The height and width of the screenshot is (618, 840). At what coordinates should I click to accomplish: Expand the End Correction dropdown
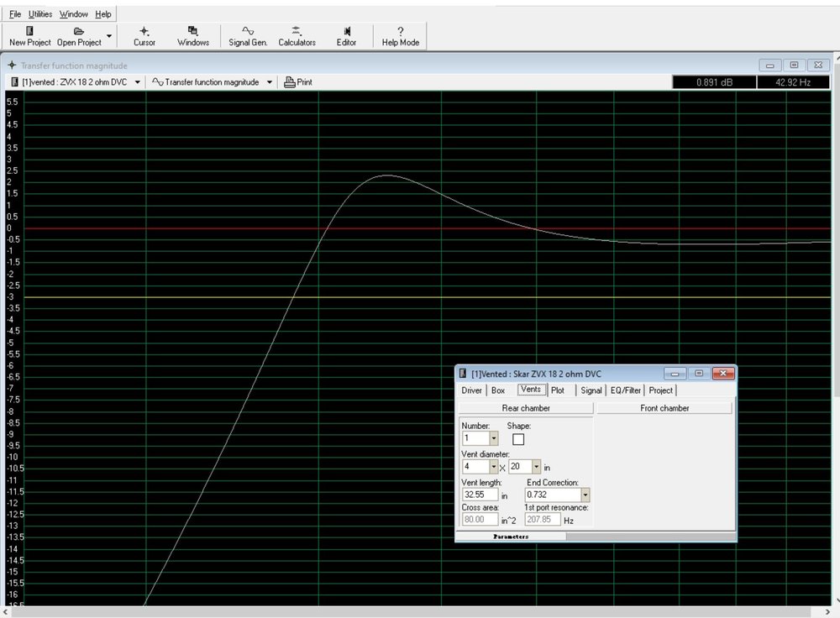(585, 495)
